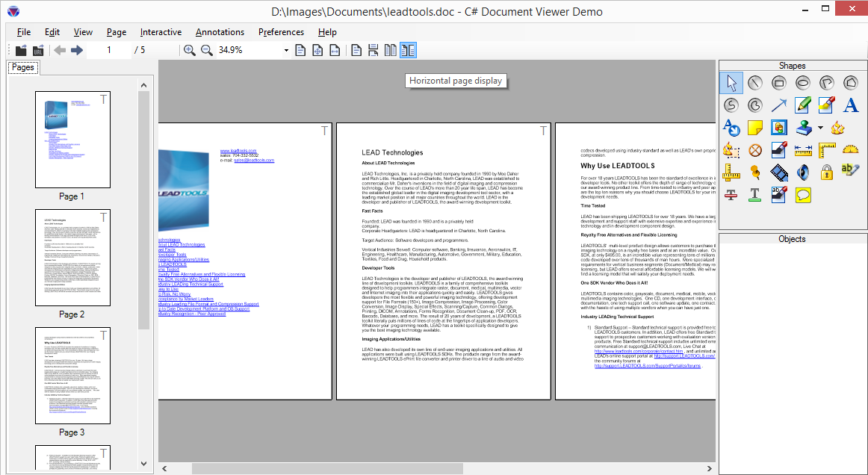Viewport: 868px width, 475px height.
Task: Go to the next page arrow
Action: click(x=77, y=50)
